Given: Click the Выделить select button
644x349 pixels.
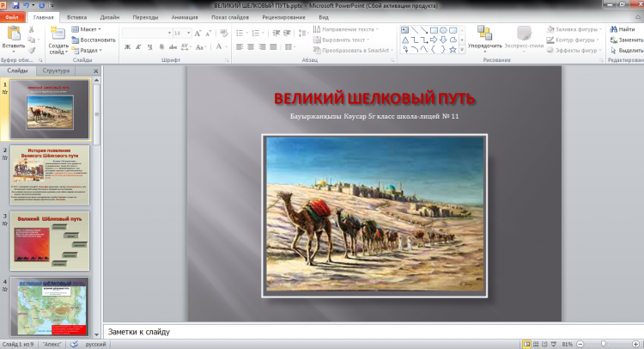Looking at the screenshot, I should click(626, 50).
